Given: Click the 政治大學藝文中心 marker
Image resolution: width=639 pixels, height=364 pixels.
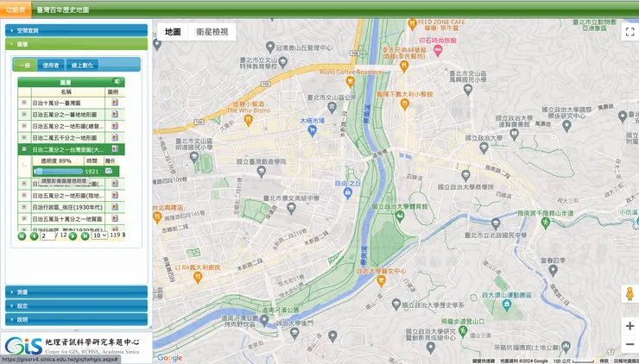Looking at the screenshot, I should tap(381, 280).
